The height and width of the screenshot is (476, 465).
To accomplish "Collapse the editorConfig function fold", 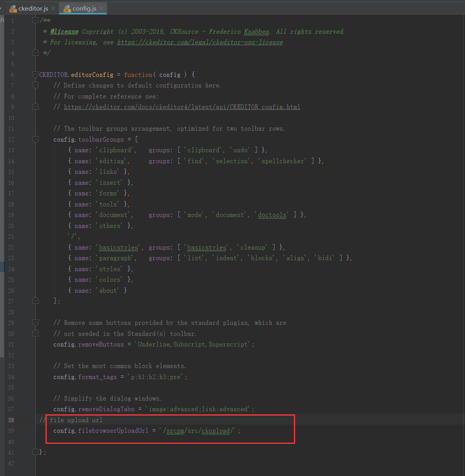I will tap(35, 74).
